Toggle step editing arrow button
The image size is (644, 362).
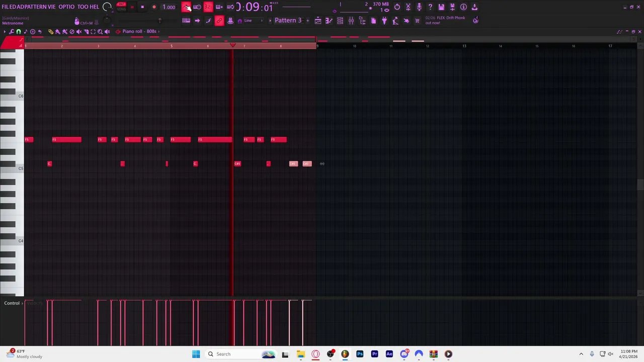click(x=197, y=21)
